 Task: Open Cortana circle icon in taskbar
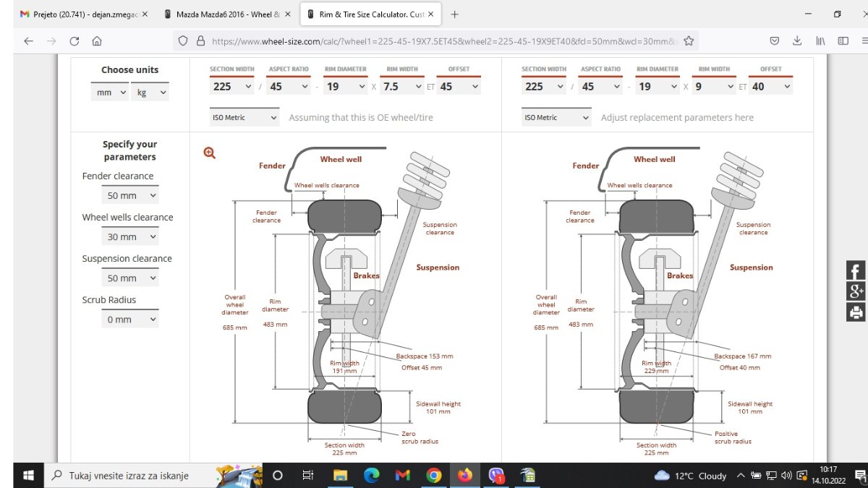tap(277, 475)
